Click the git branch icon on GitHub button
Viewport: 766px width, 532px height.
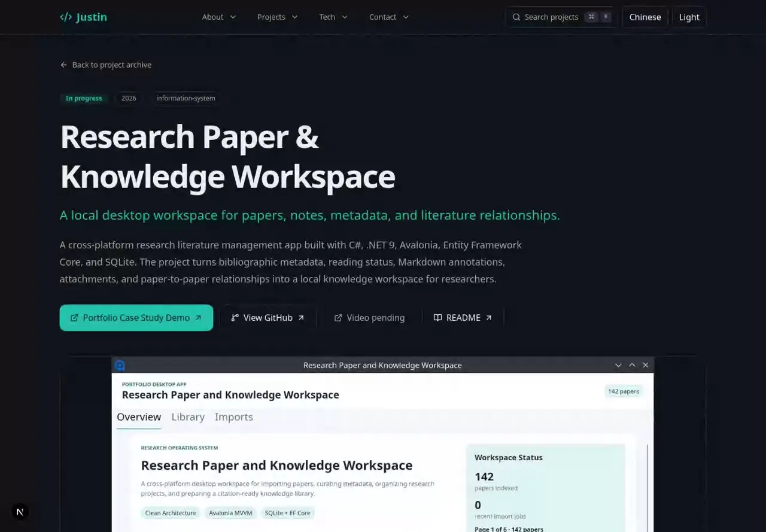tap(235, 318)
